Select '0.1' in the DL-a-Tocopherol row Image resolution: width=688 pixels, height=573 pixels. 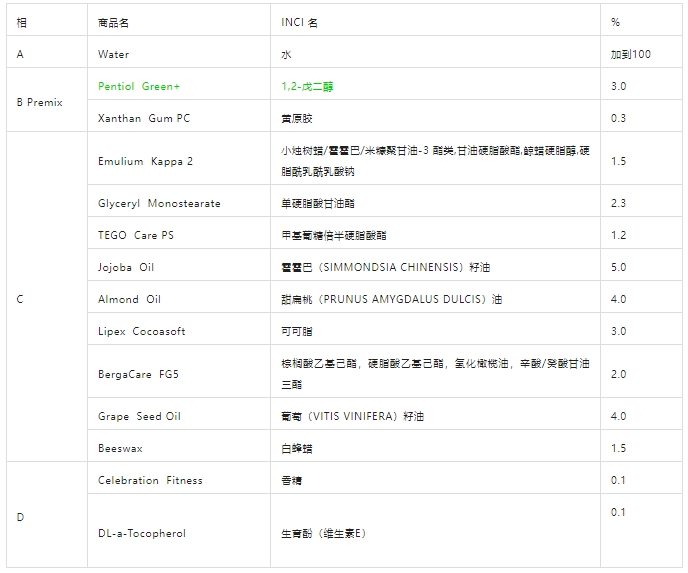(618, 512)
